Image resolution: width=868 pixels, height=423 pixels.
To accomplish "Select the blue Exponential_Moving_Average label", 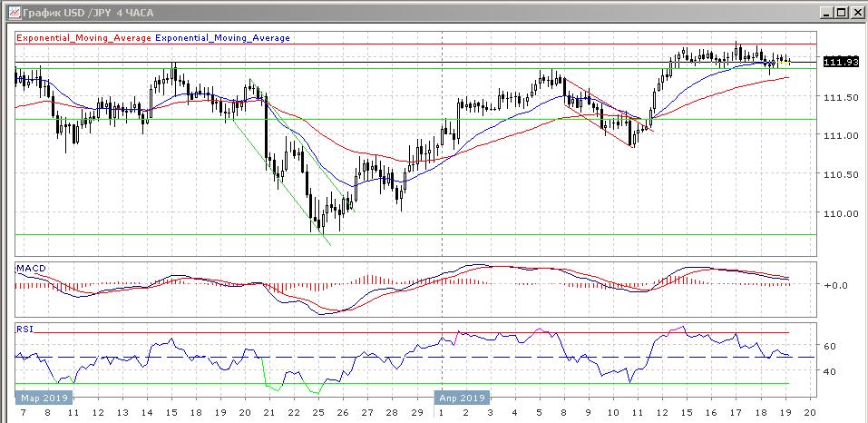I will [x=222, y=37].
